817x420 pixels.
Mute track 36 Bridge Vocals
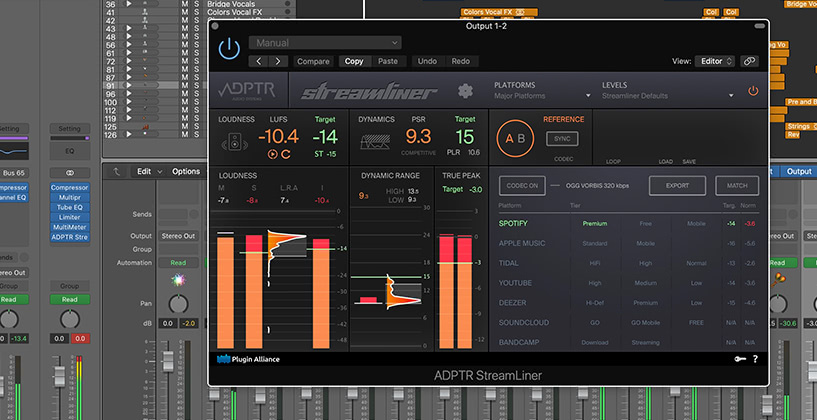184,4
